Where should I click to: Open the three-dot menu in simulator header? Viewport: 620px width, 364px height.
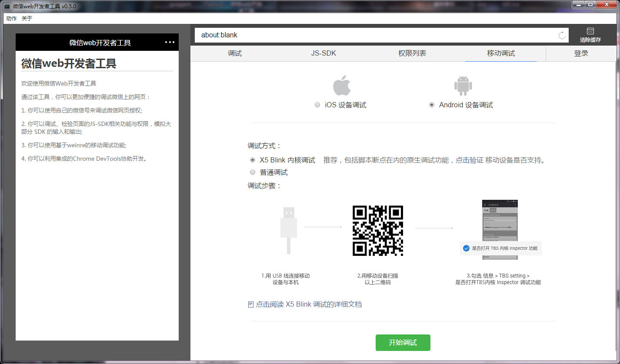170,42
